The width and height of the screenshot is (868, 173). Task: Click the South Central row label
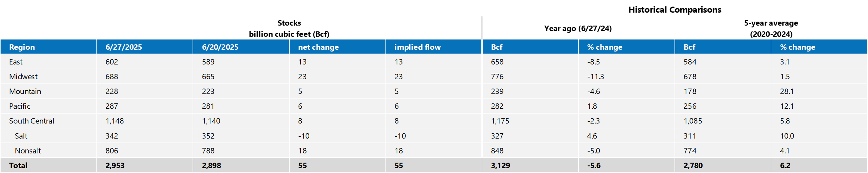[x=31, y=121]
